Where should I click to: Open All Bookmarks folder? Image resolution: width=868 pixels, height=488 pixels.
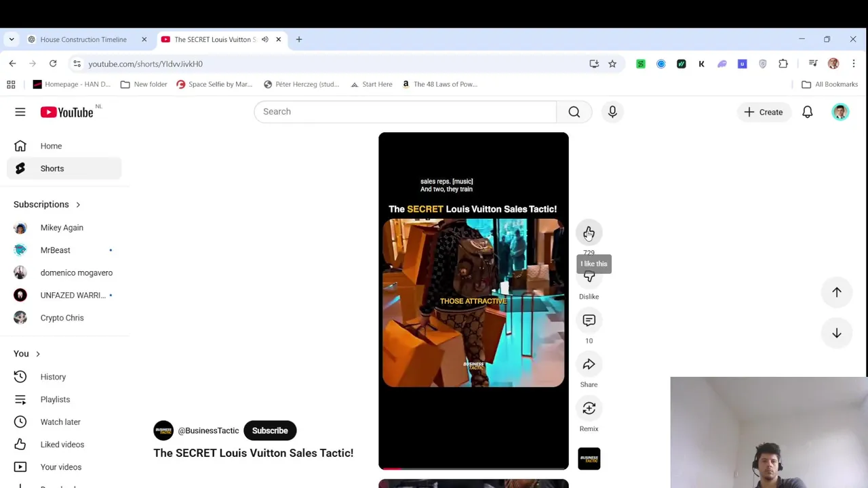click(x=829, y=84)
